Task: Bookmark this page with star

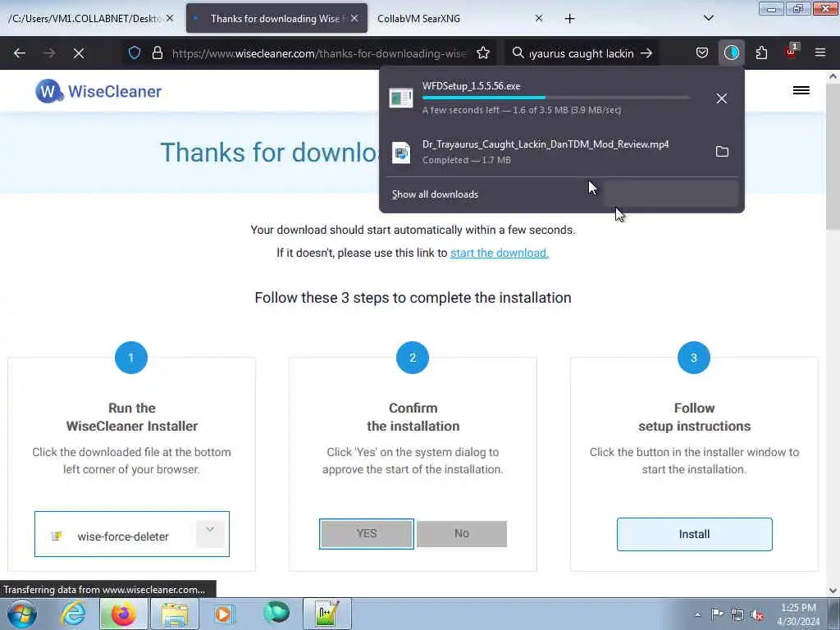Action: click(x=483, y=52)
